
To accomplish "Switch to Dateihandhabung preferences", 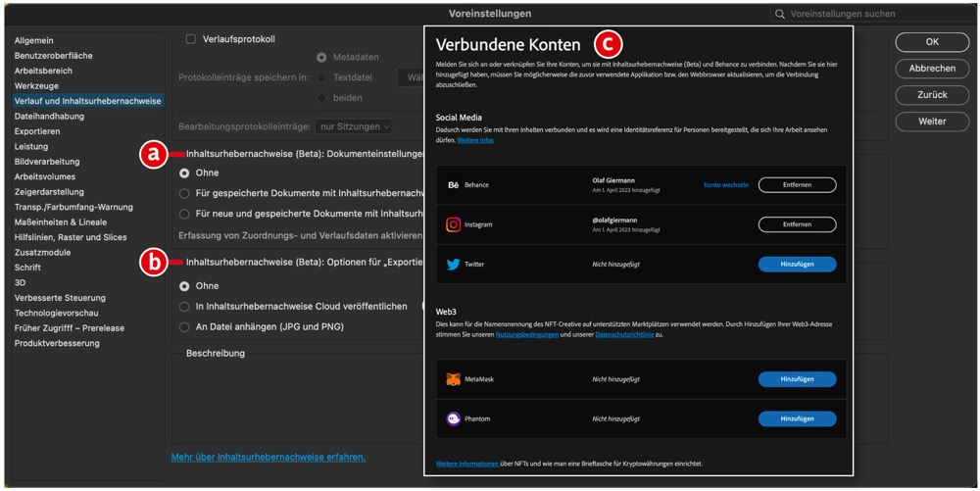I will pos(49,116).
